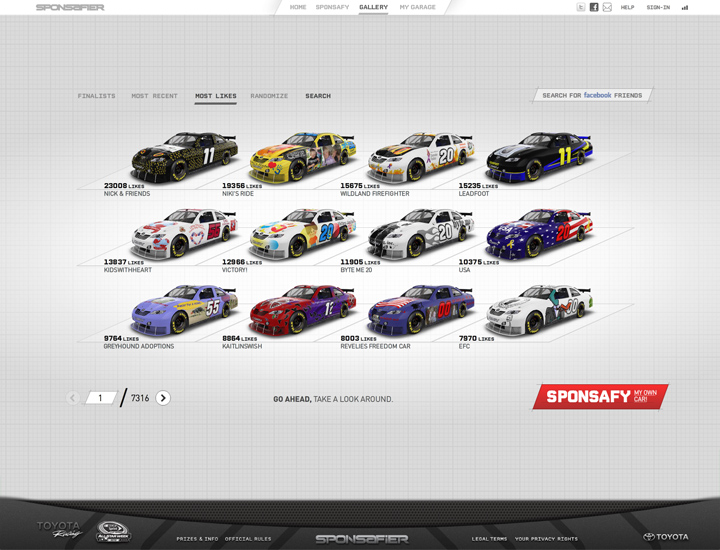Click the 'KAITLINSWISH' caption

(242, 346)
